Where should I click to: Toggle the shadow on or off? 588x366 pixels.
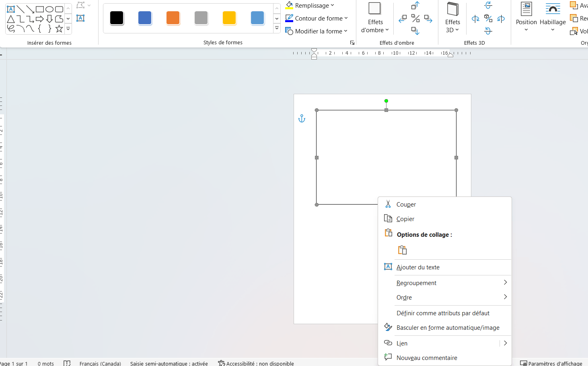tap(415, 19)
